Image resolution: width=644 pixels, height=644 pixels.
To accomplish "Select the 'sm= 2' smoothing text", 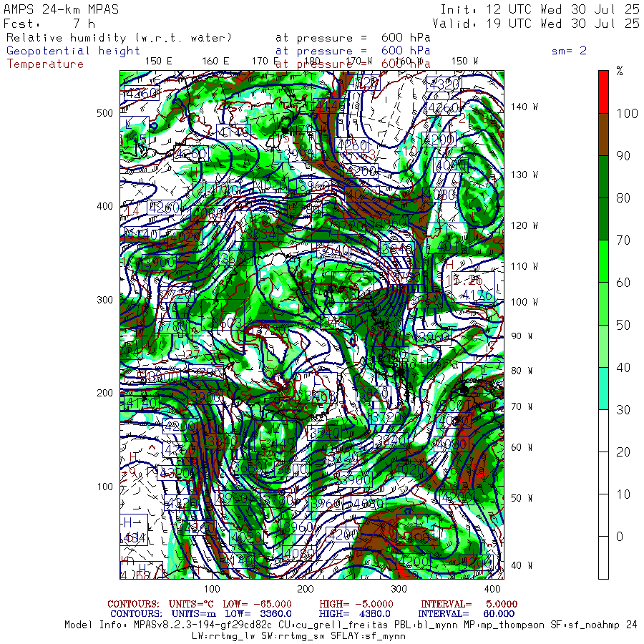I will click(569, 51).
